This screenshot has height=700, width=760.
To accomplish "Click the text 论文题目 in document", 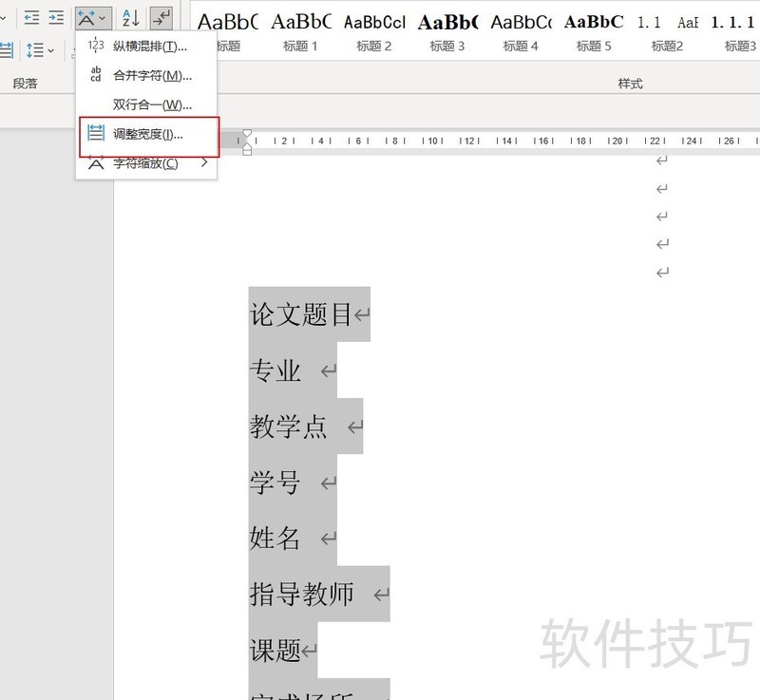I will tap(300, 314).
